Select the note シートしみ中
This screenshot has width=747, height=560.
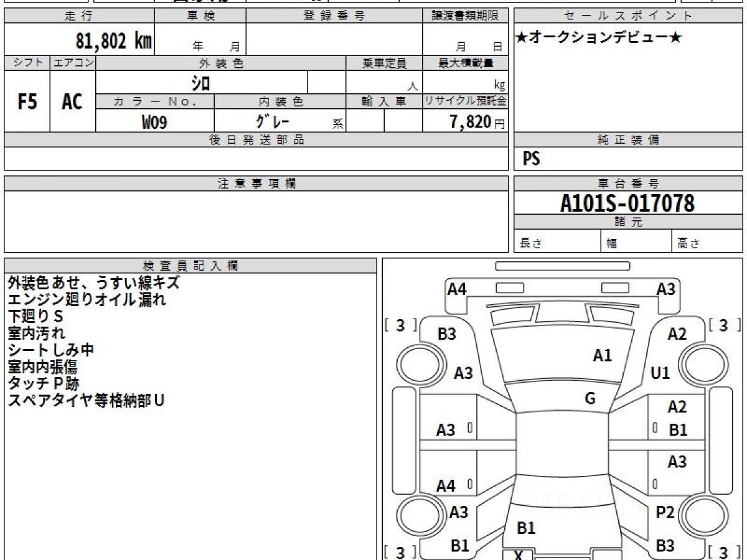[51, 350]
